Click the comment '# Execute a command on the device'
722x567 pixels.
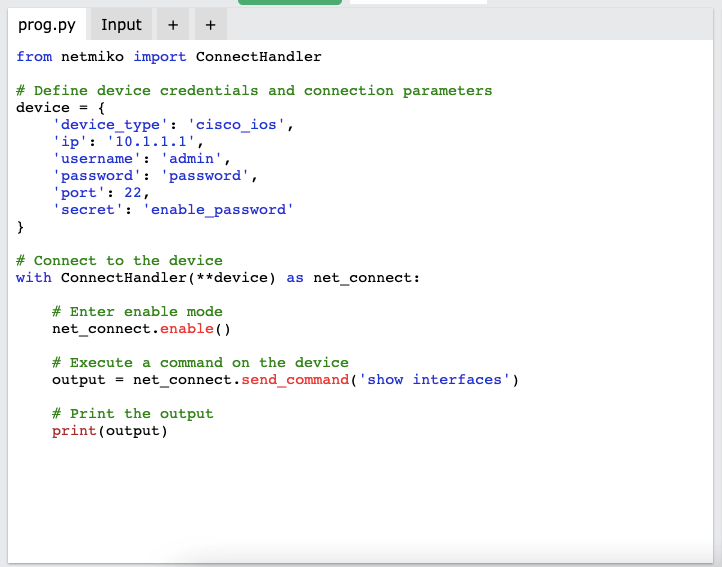coord(200,363)
